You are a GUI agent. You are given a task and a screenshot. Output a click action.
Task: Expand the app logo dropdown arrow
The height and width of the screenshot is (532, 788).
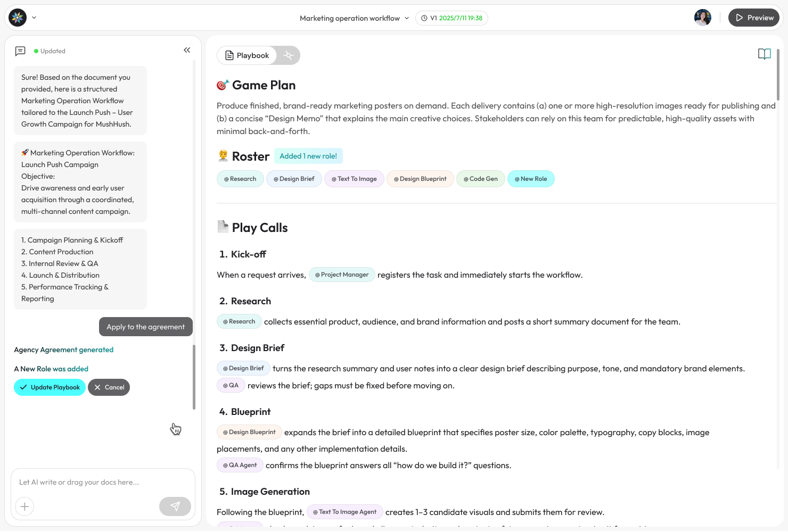point(34,18)
